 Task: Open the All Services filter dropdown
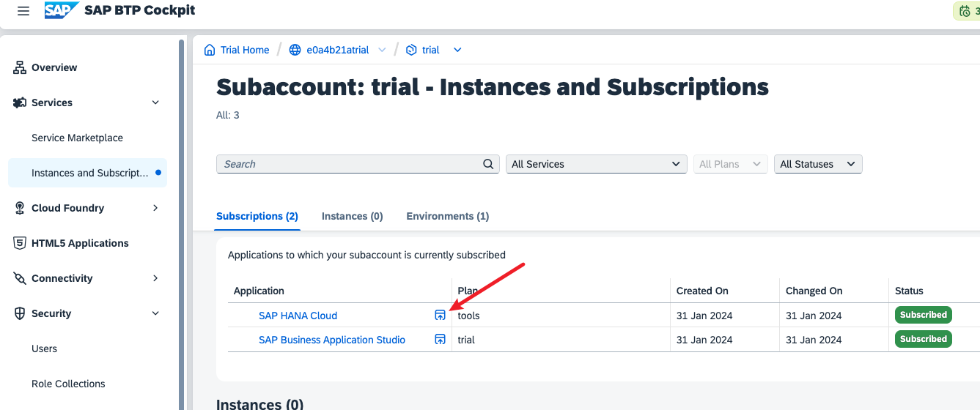coord(596,164)
